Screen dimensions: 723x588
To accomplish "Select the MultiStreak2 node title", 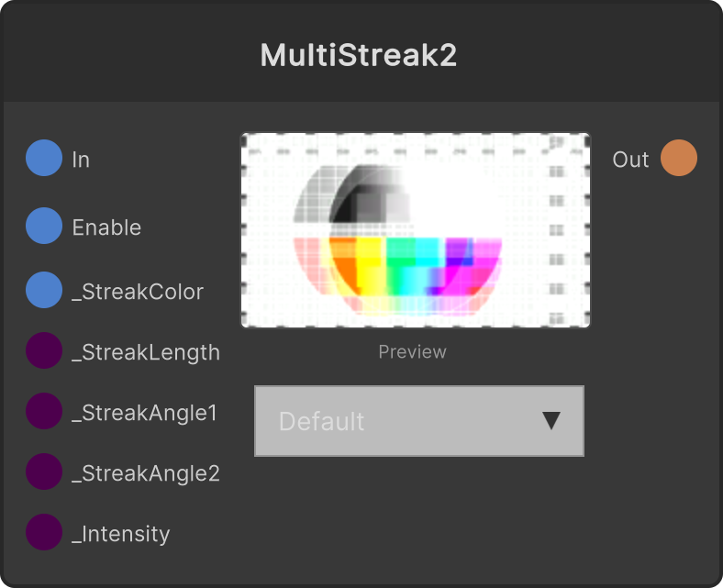I will coord(358,55).
